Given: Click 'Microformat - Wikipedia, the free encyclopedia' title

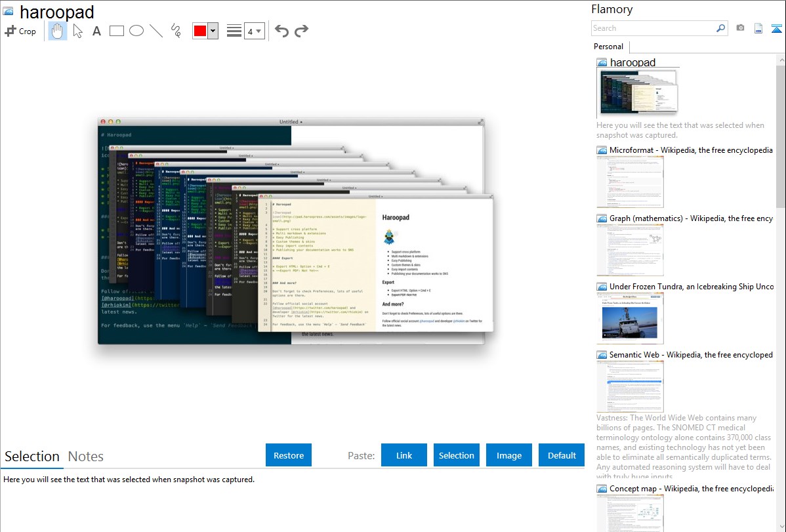Looking at the screenshot, I should coord(691,150).
